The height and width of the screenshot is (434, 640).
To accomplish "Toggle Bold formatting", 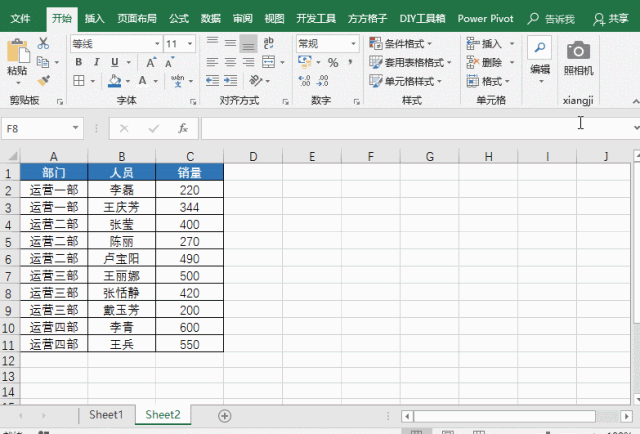I will point(77,62).
